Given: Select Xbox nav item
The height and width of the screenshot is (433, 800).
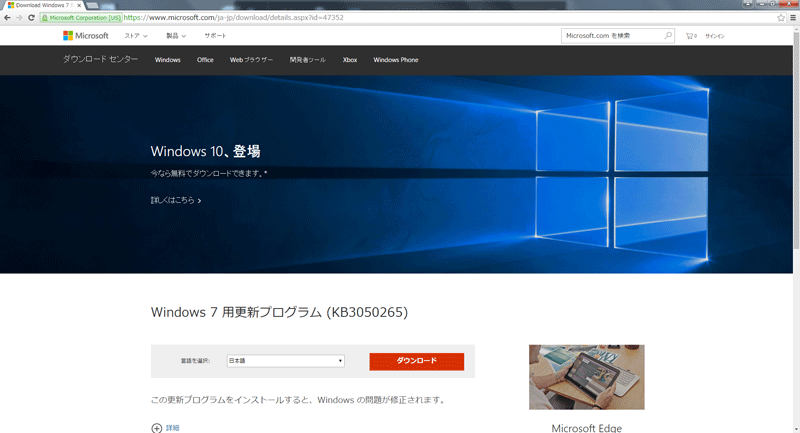Looking at the screenshot, I should pyautogui.click(x=350, y=60).
